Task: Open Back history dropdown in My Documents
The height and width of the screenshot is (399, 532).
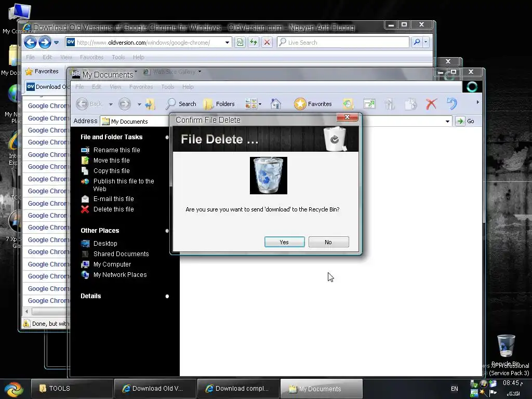Action: [x=111, y=104]
